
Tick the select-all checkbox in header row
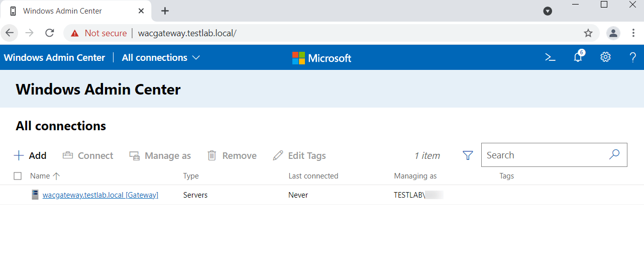(18, 176)
